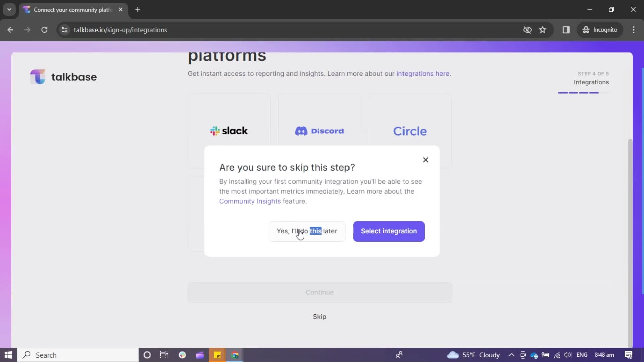Image resolution: width=644 pixels, height=362 pixels.
Task: Click the 'Community Insights' feature link
Action: 250,201
